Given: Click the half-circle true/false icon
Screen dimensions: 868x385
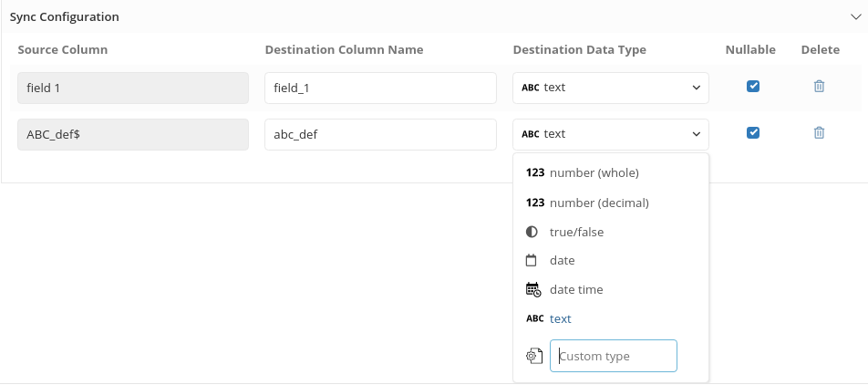Looking at the screenshot, I should coord(532,232).
